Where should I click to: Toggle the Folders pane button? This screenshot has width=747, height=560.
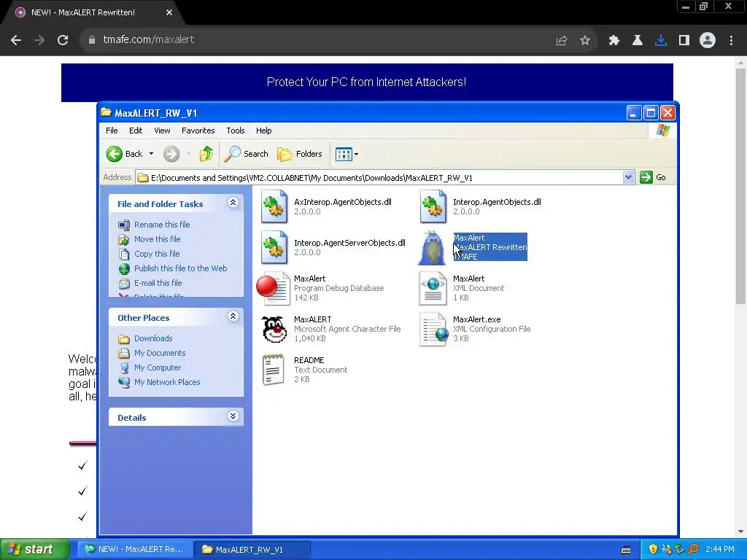click(300, 154)
